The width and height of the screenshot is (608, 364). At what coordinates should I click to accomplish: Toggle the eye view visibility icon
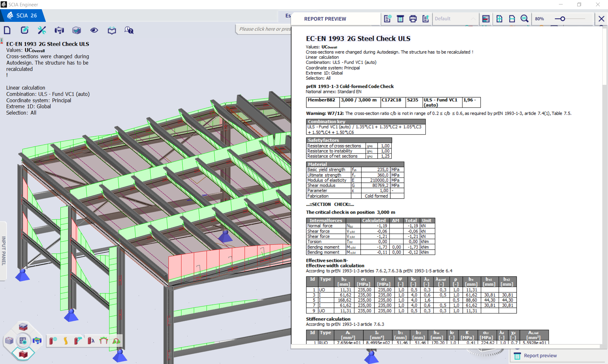(94, 30)
